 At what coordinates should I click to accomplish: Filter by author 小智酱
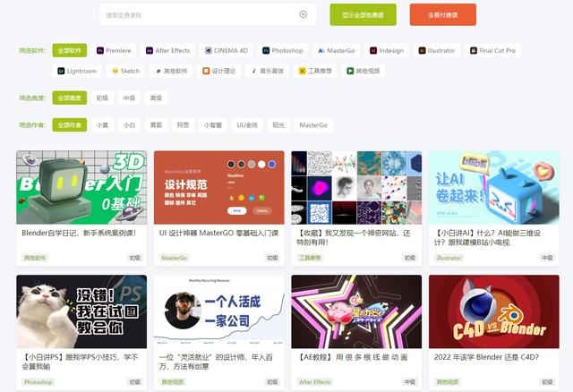[213, 125]
